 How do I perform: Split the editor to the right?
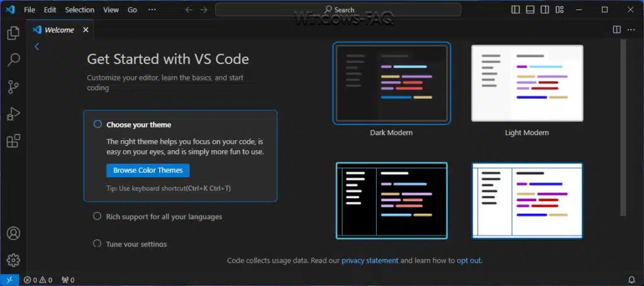[x=616, y=30]
